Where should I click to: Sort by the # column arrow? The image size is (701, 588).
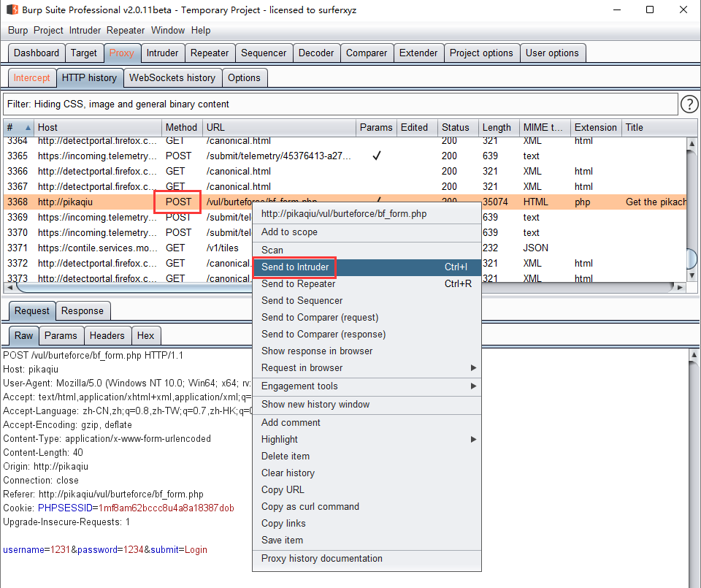pyautogui.click(x=28, y=127)
